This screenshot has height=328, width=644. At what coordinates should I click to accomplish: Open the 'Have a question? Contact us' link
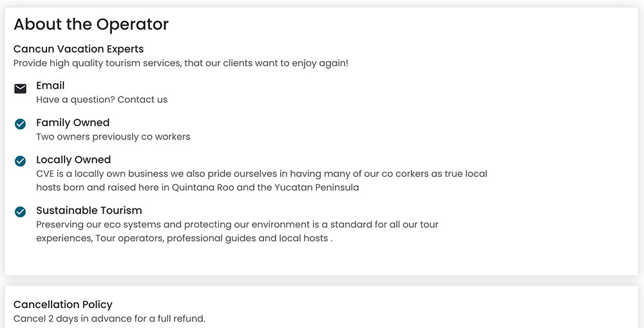click(x=102, y=100)
